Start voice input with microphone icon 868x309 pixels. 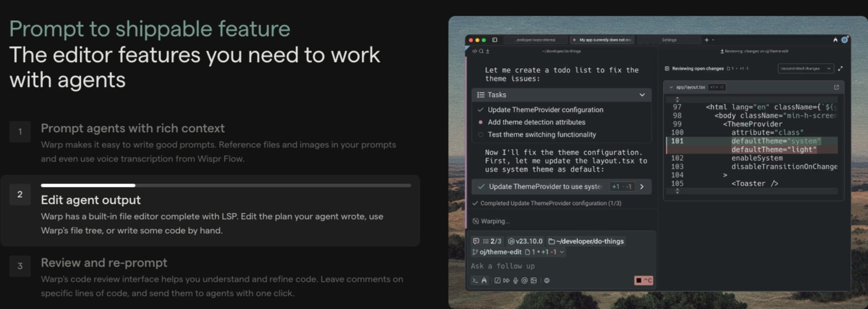515,280
